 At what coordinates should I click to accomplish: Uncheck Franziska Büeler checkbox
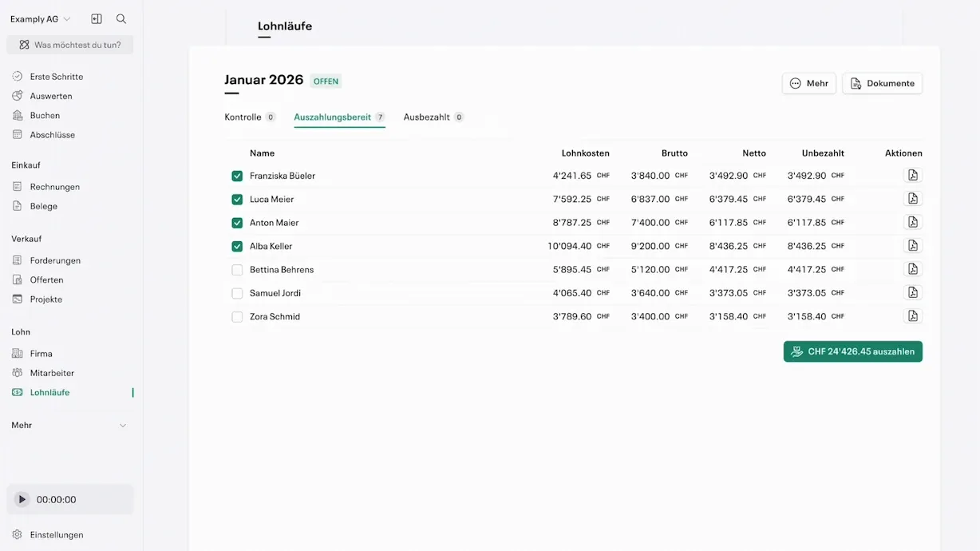(x=237, y=176)
